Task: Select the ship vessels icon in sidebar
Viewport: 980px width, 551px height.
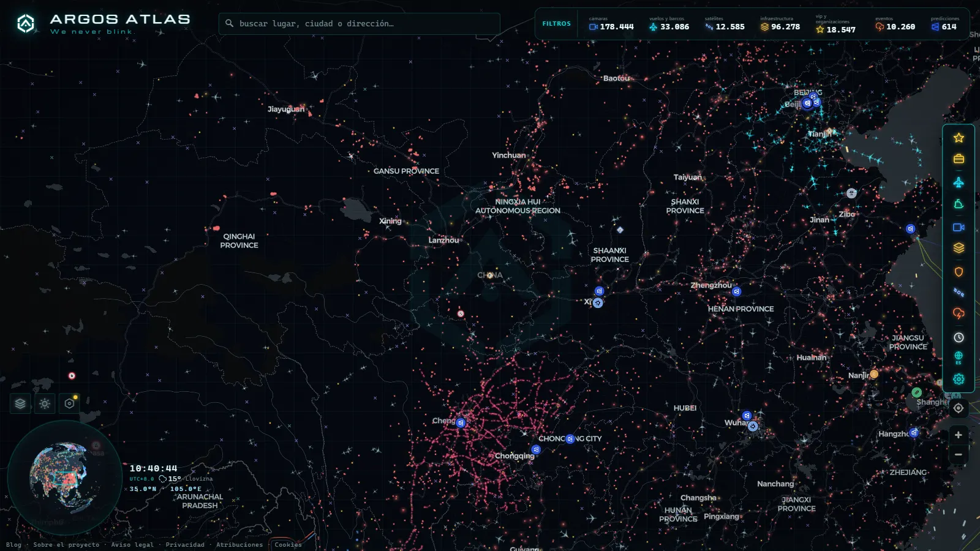Action: tap(959, 204)
